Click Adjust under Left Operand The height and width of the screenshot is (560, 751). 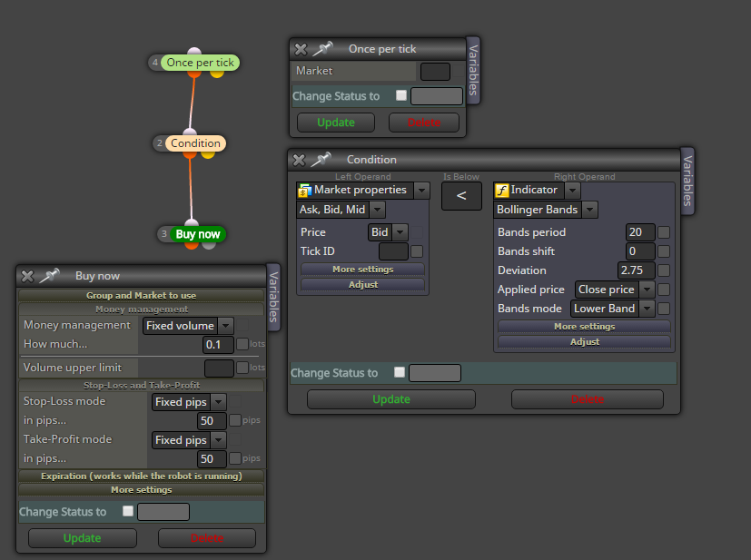tap(362, 285)
